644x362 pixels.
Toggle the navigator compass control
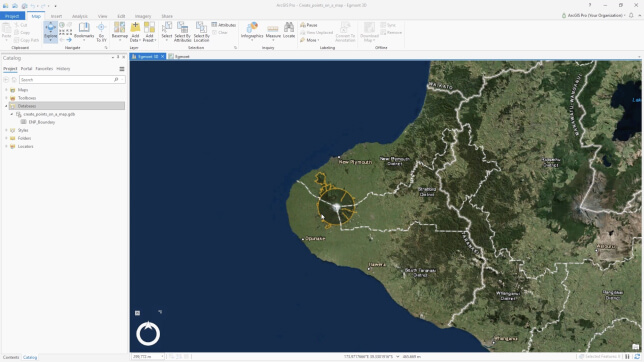tap(148, 333)
